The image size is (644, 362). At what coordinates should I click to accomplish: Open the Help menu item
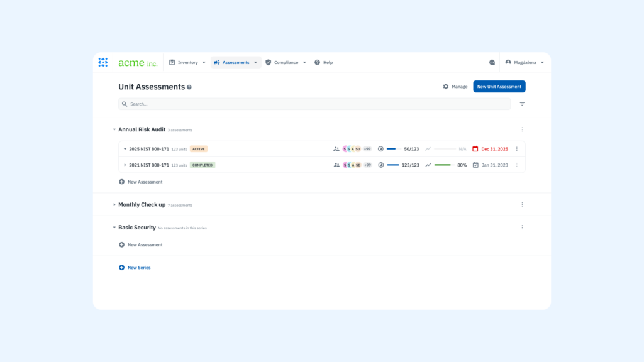coord(324,62)
